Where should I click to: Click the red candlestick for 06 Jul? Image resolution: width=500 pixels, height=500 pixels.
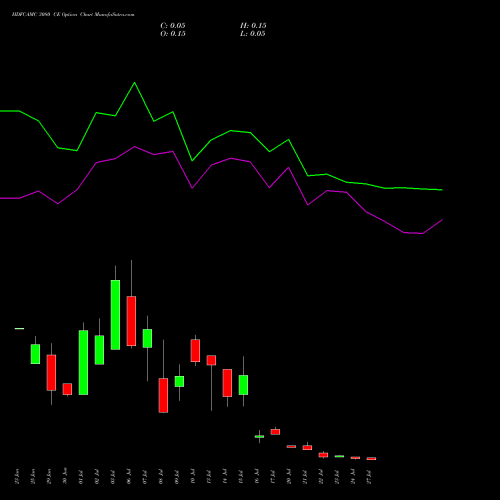click(x=131, y=321)
